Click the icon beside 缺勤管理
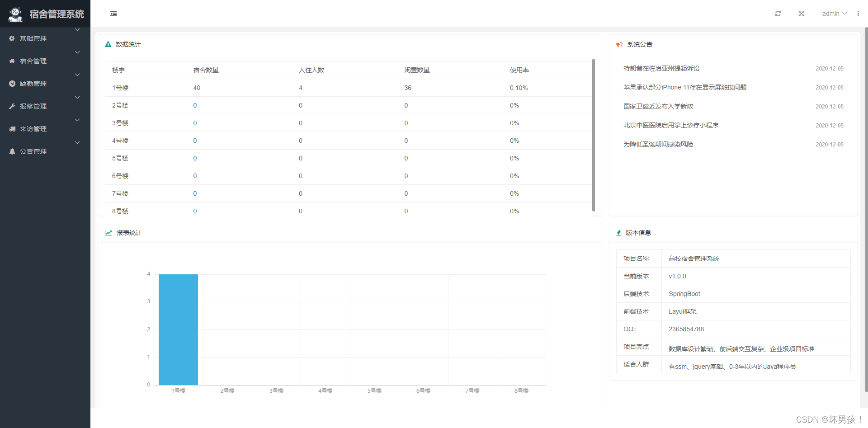The width and height of the screenshot is (868, 428). tap(12, 84)
